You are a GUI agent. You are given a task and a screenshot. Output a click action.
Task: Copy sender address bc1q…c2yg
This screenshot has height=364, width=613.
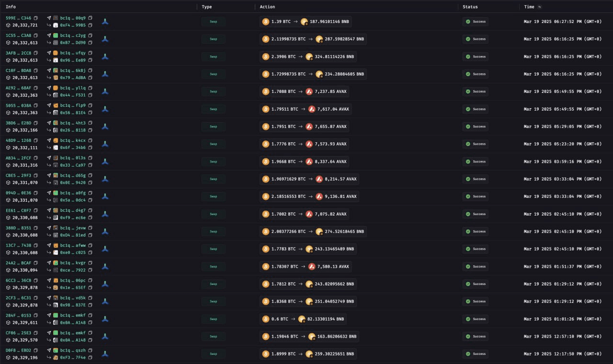pos(90,35)
